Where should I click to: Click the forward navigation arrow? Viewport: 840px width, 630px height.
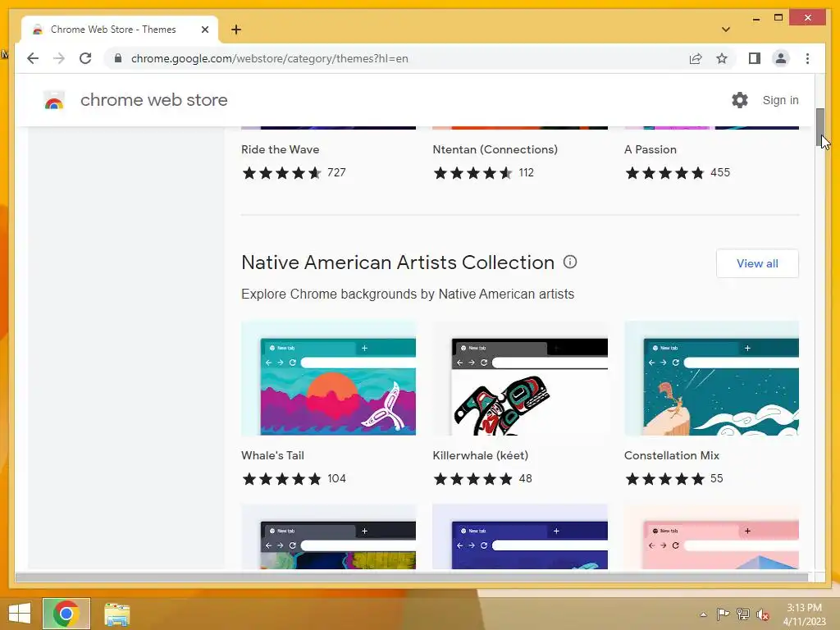tap(59, 58)
